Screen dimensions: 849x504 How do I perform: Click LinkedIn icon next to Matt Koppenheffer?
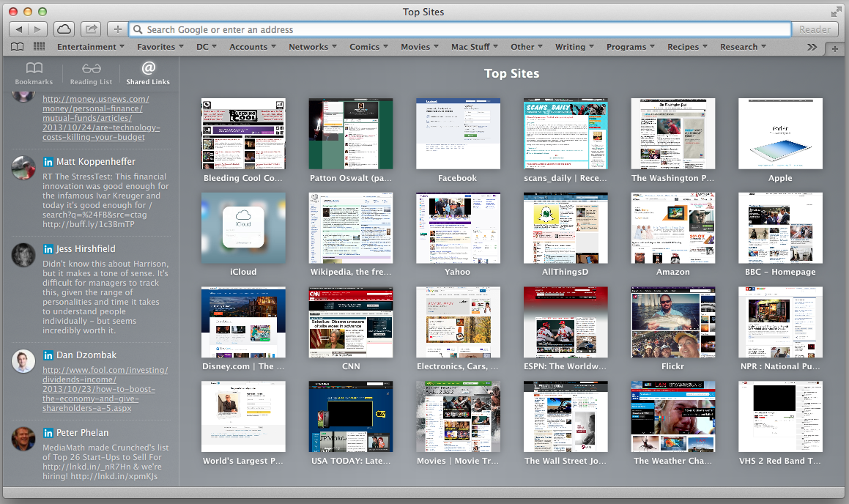point(48,162)
